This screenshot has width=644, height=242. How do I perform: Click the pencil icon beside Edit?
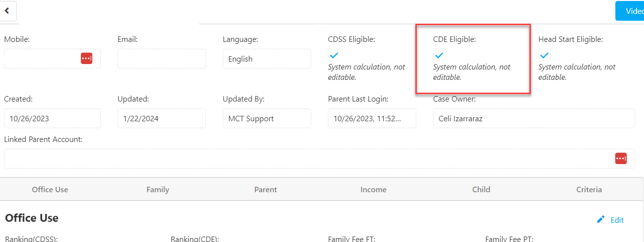(601, 220)
